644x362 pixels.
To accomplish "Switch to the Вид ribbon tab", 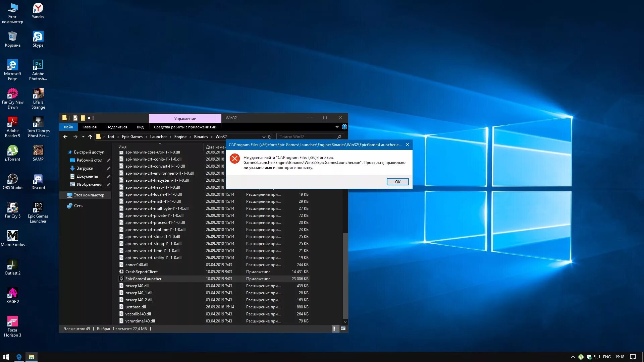I will [140, 127].
